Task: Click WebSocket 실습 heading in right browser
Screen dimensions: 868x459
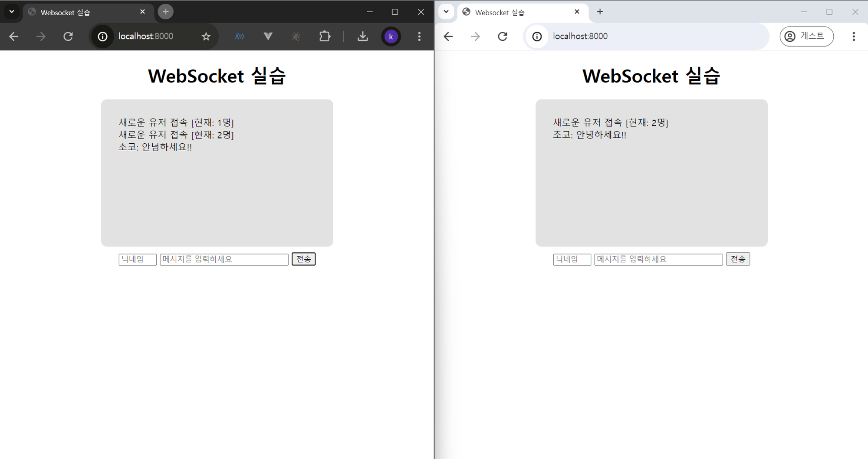Action: tap(651, 76)
